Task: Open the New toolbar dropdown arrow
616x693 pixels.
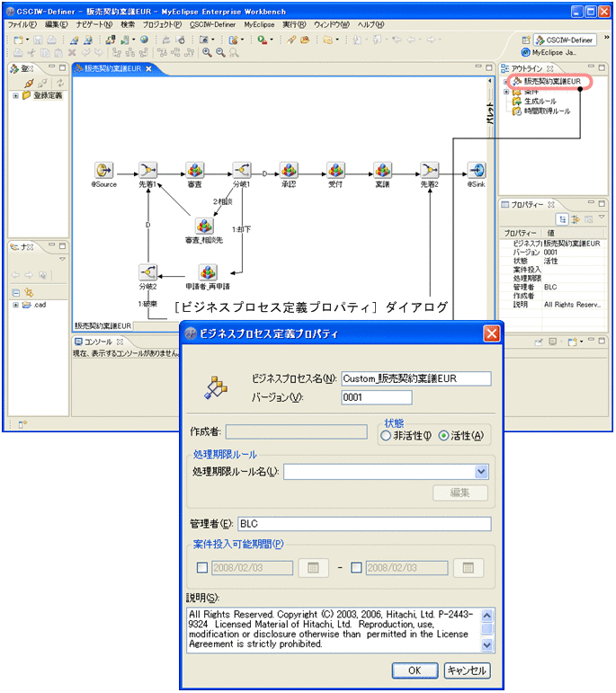Action: (27, 40)
